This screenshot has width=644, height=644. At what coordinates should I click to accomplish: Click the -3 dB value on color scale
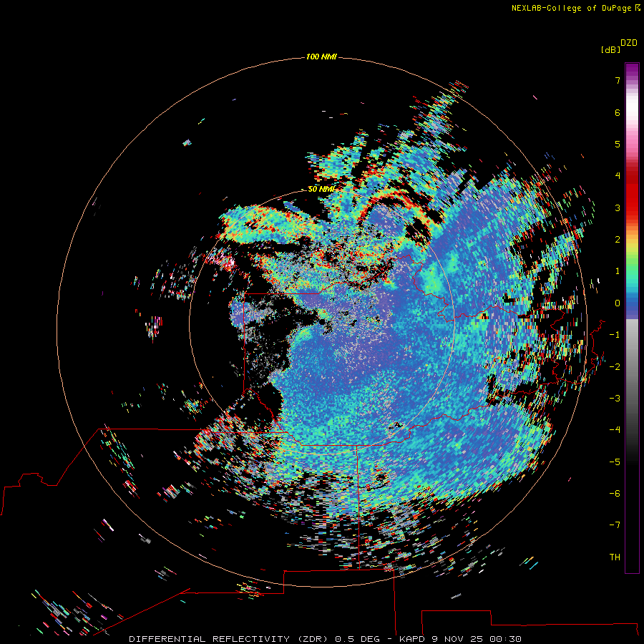pyautogui.click(x=615, y=399)
